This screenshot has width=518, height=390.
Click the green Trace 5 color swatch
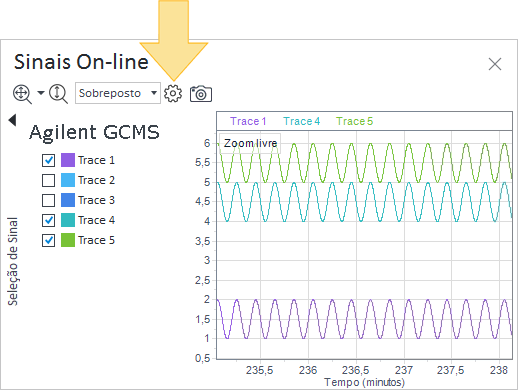pyautogui.click(x=68, y=240)
